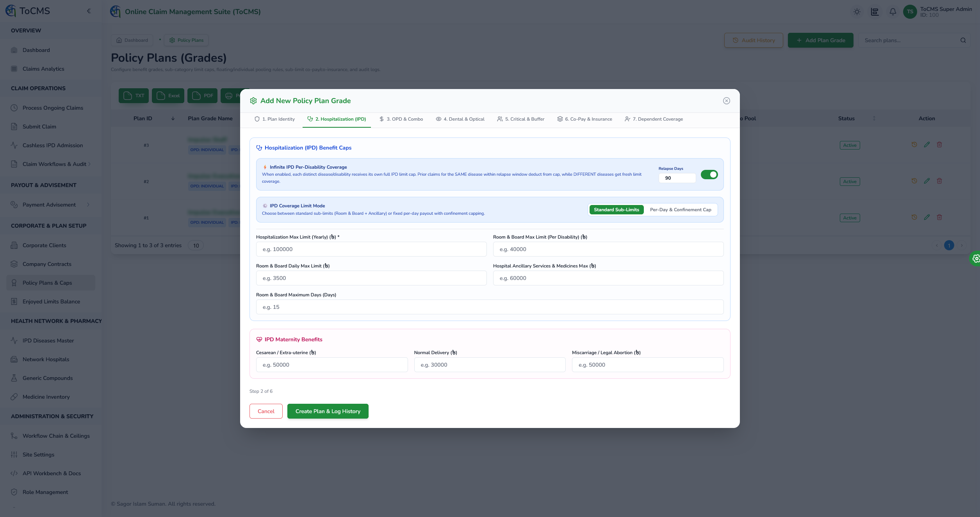This screenshot has width=980, height=517.
Task: Click the Cancel button
Action: 266,411
